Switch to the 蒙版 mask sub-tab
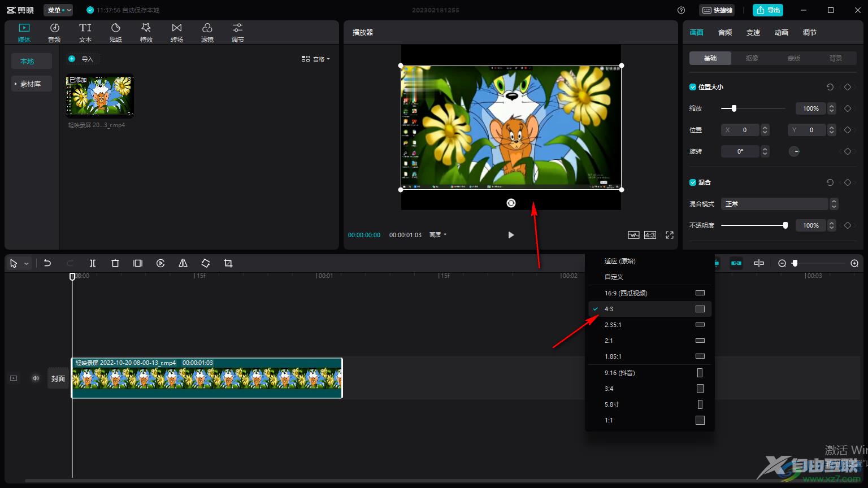Viewport: 868px width, 488px height. click(794, 58)
